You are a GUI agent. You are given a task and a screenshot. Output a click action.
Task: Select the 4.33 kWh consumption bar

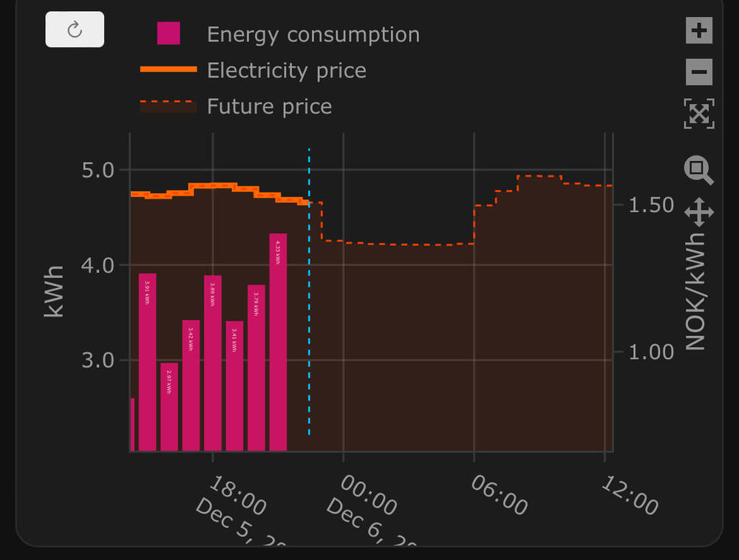click(x=278, y=342)
